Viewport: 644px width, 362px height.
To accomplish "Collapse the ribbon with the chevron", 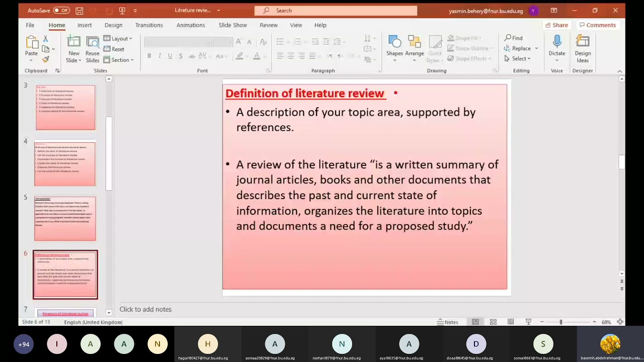I will [619, 71].
